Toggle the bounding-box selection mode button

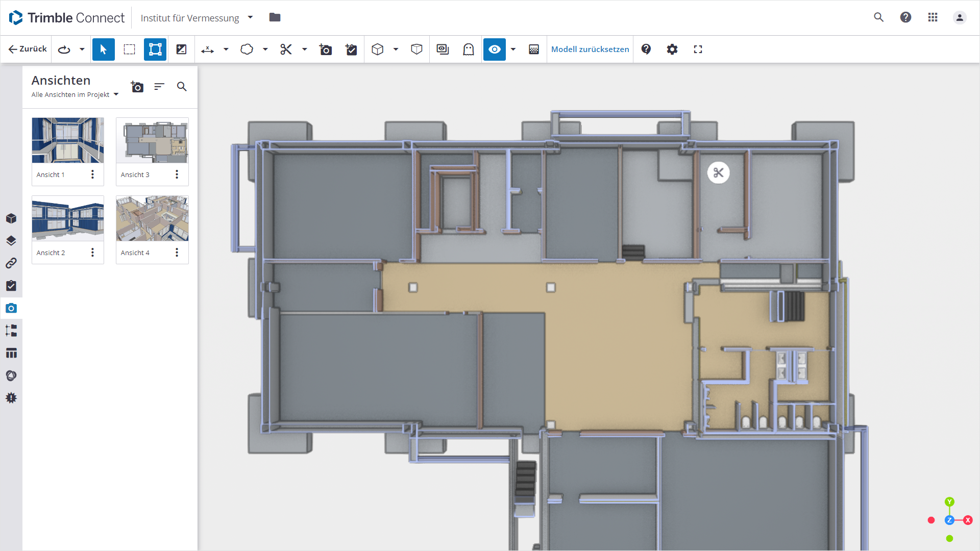(155, 49)
